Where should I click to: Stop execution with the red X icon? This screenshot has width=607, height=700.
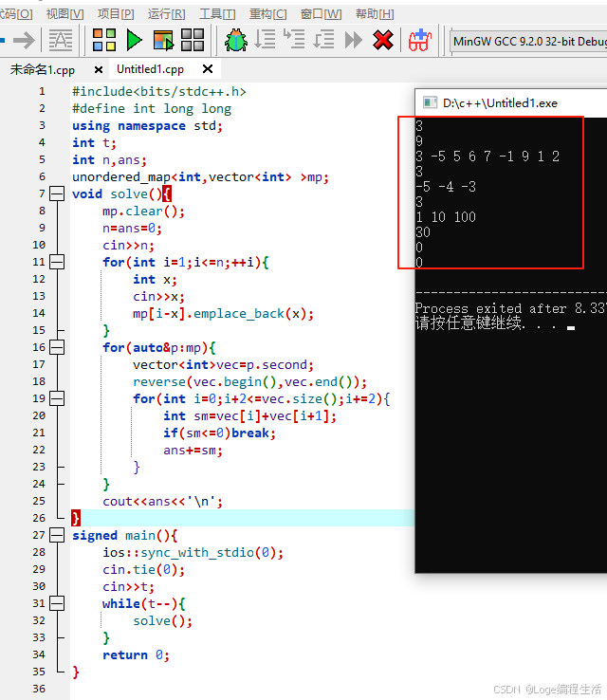pos(383,40)
